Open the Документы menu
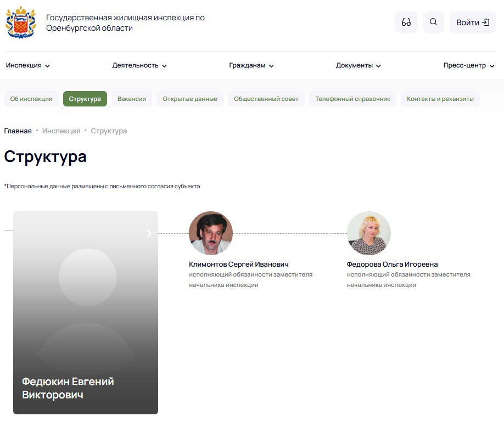 (x=359, y=65)
